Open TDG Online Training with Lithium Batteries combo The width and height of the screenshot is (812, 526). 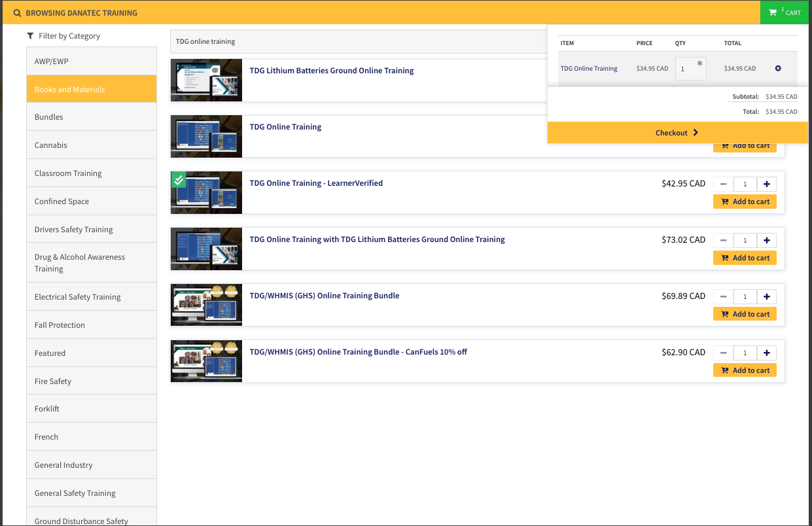click(x=377, y=239)
